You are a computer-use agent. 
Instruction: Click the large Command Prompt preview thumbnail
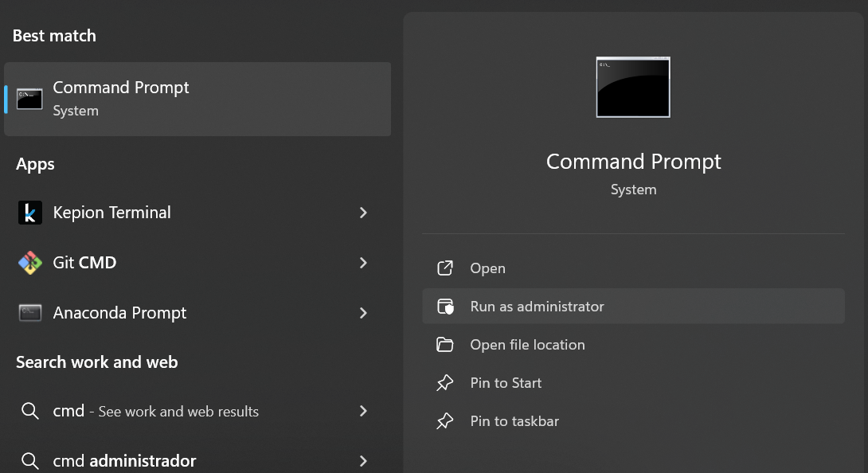[x=633, y=87]
